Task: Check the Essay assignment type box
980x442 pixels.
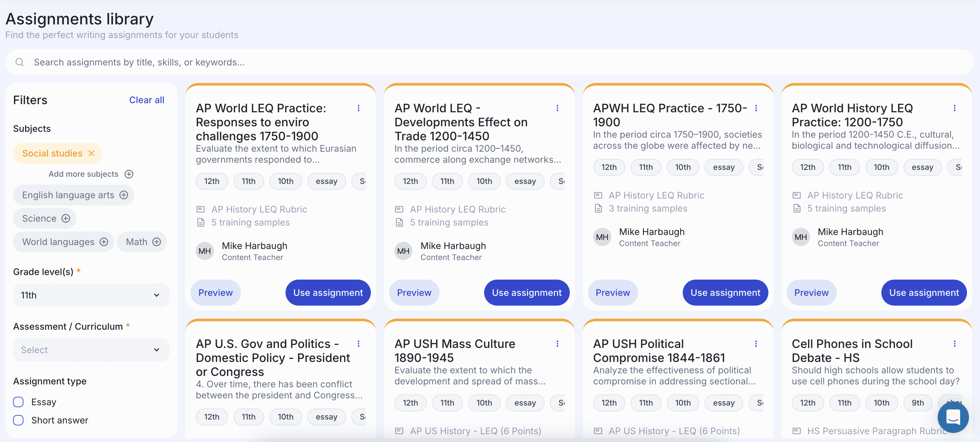Action: click(x=18, y=402)
